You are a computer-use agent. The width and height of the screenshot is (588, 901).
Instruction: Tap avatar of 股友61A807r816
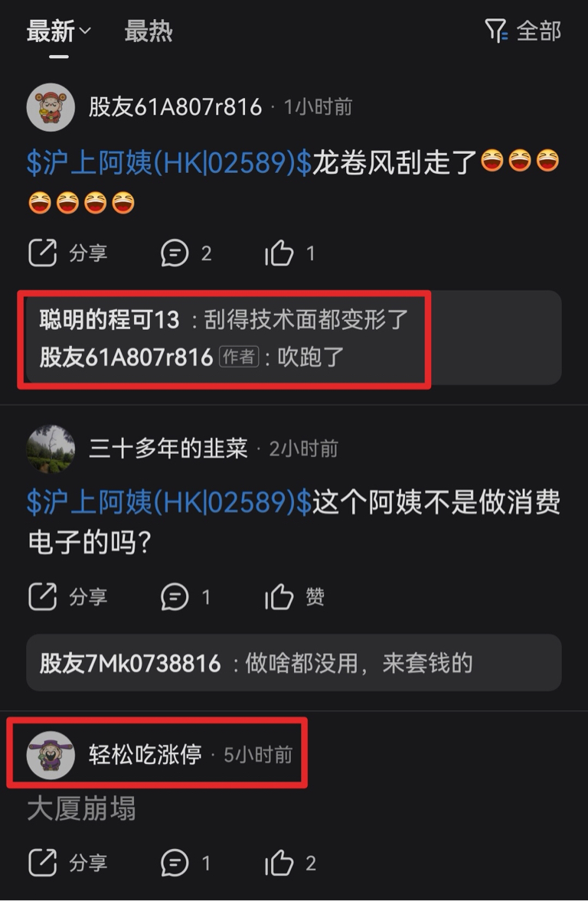tap(51, 107)
